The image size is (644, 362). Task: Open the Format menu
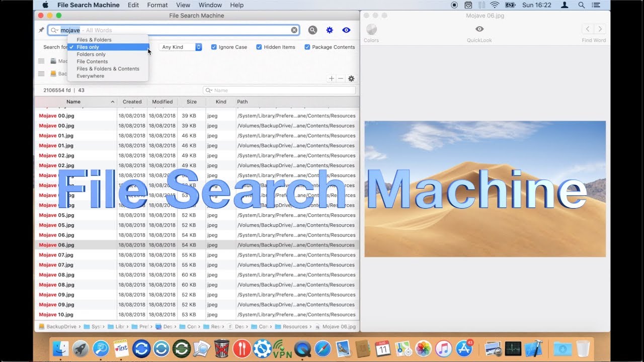(x=157, y=5)
